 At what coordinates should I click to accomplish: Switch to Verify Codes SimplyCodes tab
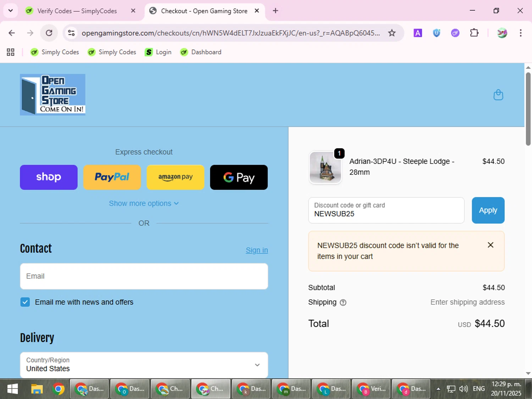[x=77, y=11]
